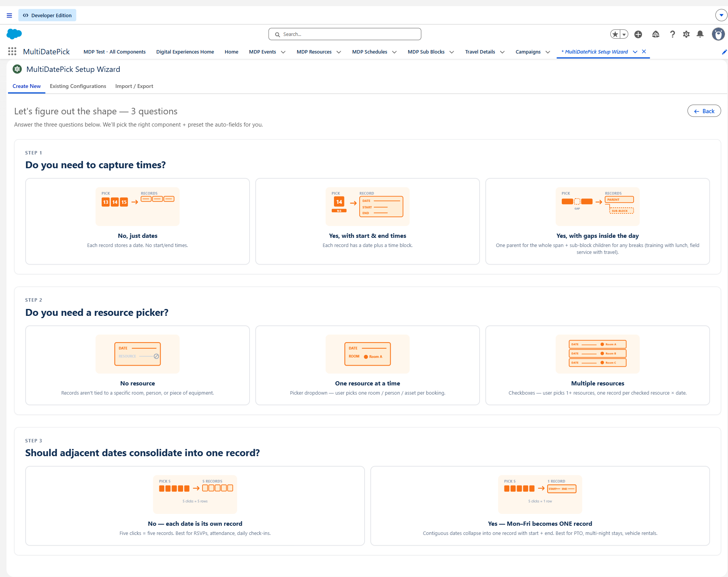
Task: Open the App Launcher grid icon
Action: 12,52
